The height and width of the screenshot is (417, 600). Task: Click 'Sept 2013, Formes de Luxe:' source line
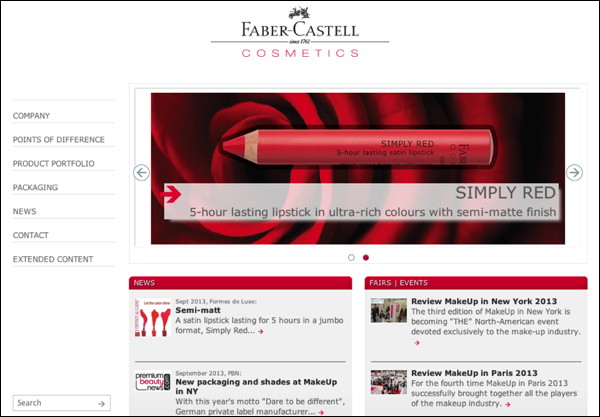[216, 301]
